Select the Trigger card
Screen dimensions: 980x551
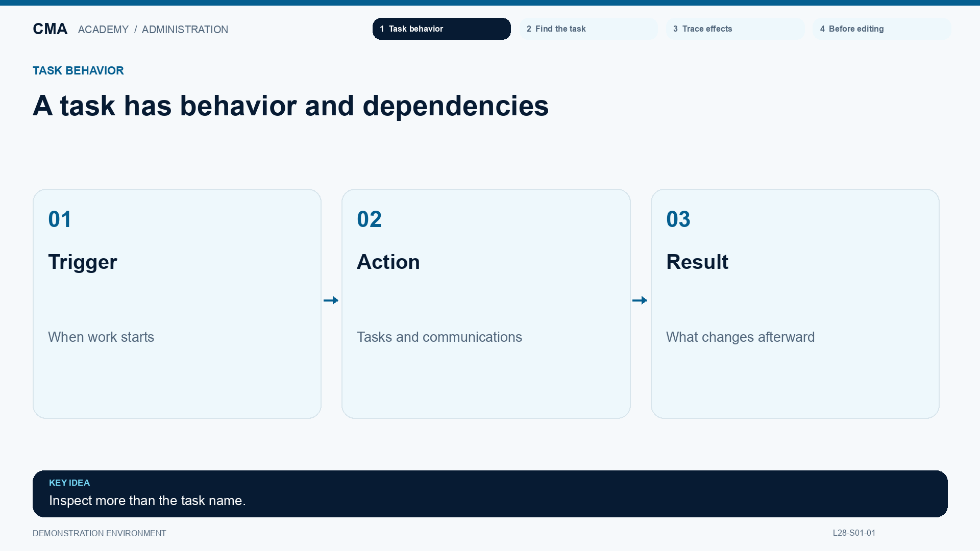(177, 304)
